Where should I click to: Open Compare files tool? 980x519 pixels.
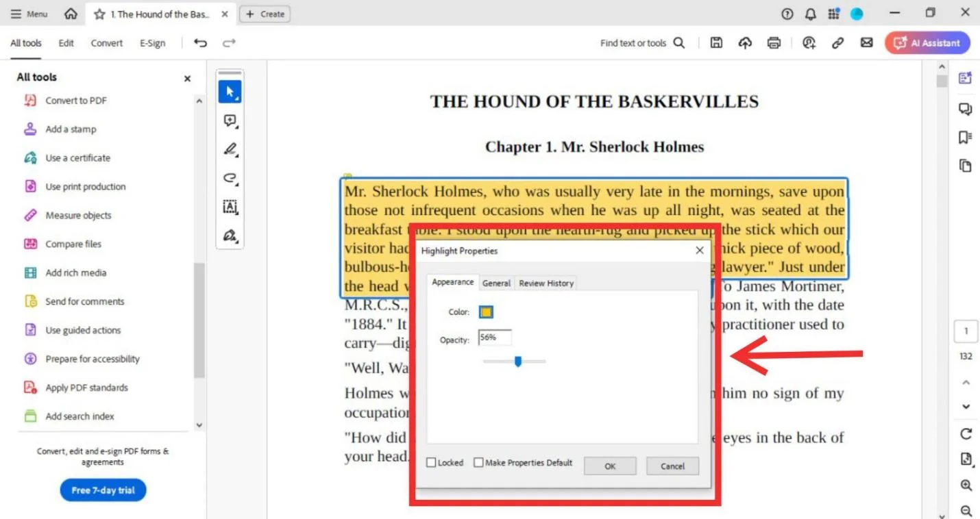73,244
